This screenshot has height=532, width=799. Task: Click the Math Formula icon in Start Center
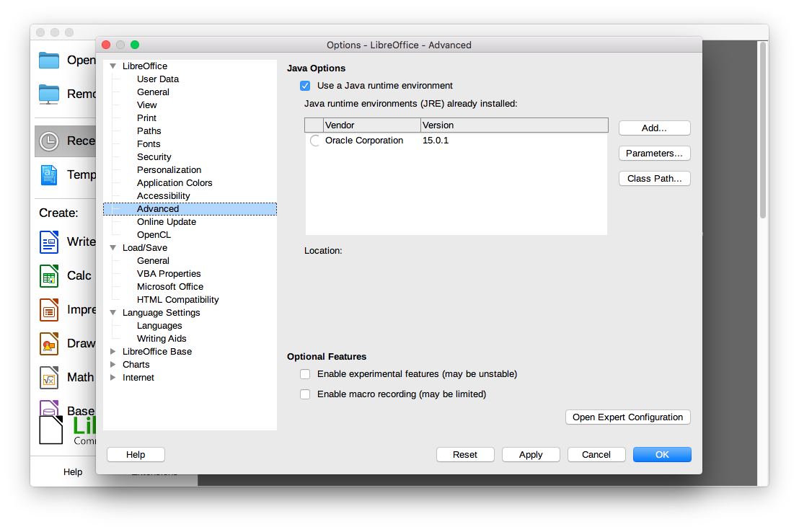coord(49,378)
